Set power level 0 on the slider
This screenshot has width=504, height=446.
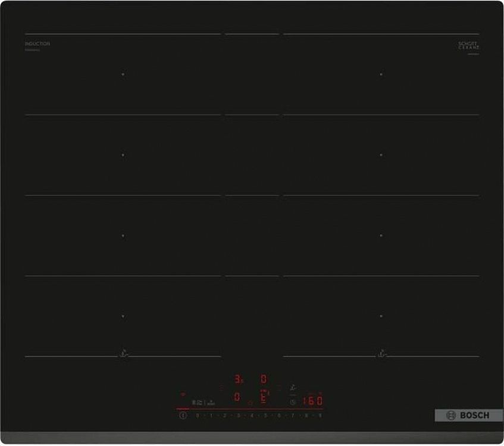click(197, 416)
